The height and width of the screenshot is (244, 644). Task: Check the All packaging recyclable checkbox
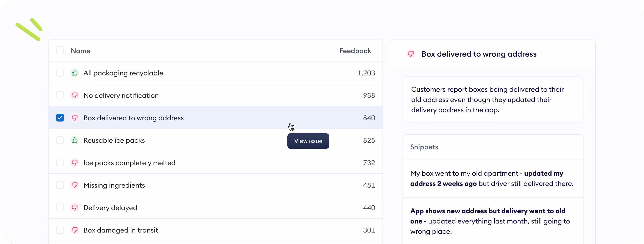(x=60, y=73)
